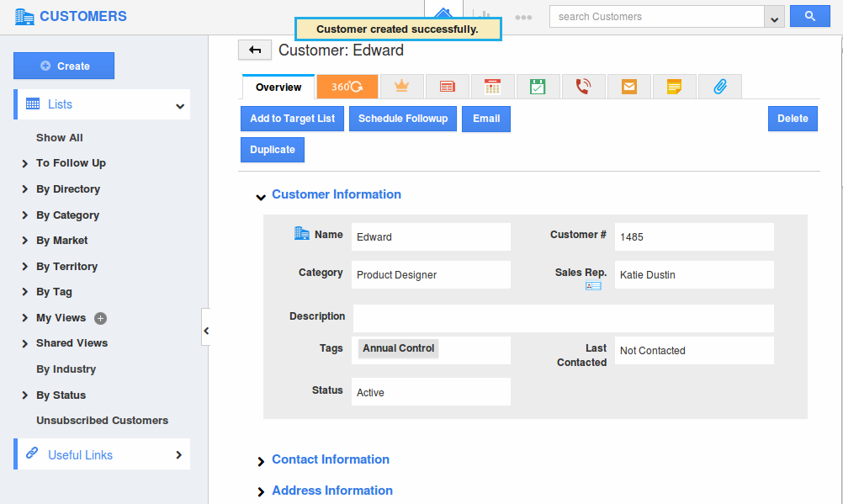
Task: Expand By Territory list
Action: [x=24, y=266]
